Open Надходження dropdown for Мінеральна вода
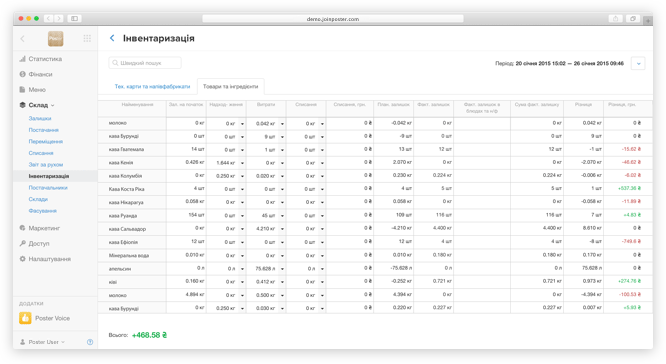 (x=242, y=256)
